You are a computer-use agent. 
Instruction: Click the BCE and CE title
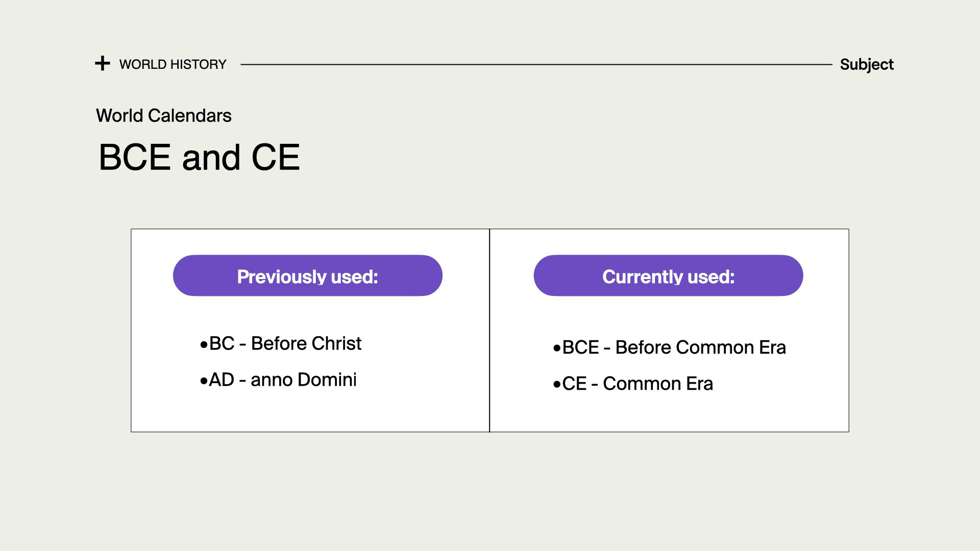pos(199,157)
